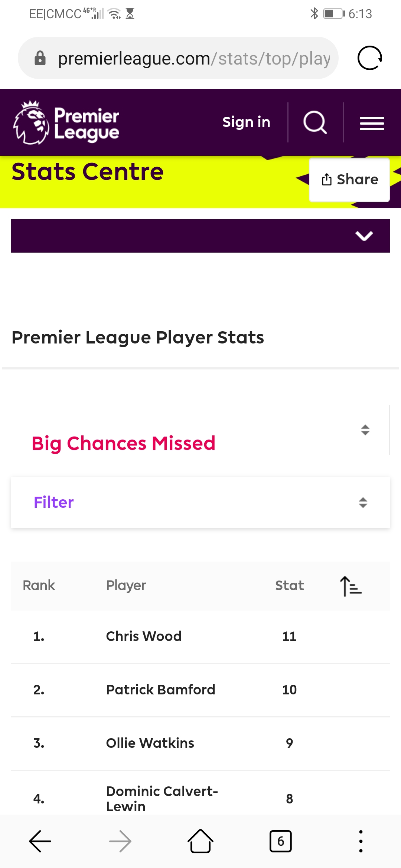Open the browser three-dot overflow menu

pos(361,841)
